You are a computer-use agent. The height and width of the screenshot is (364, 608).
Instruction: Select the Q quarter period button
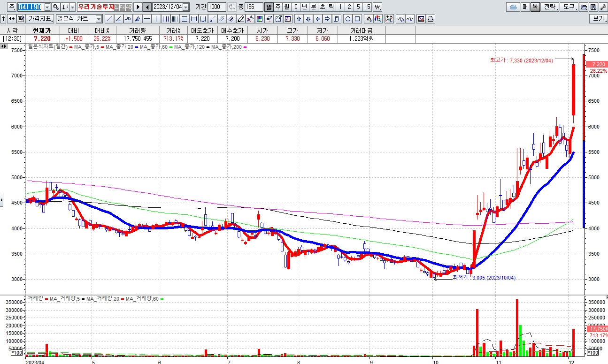click(x=296, y=7)
